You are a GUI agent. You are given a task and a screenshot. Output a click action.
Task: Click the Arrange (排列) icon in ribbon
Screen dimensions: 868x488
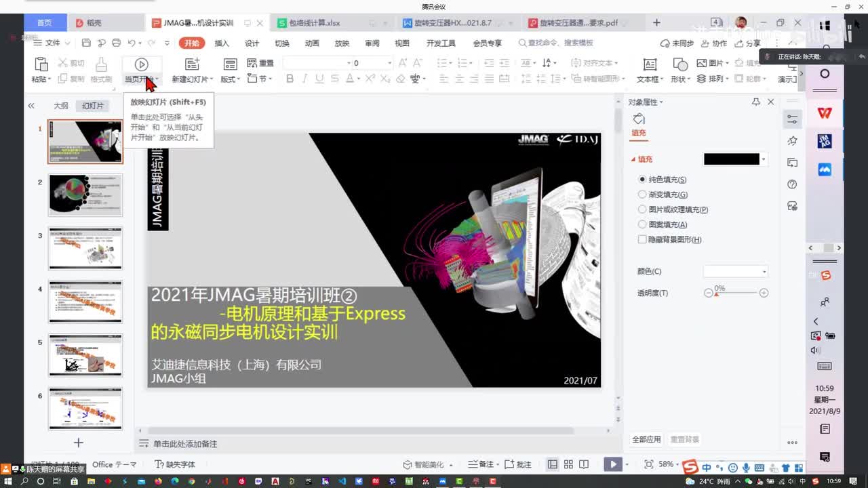point(702,79)
